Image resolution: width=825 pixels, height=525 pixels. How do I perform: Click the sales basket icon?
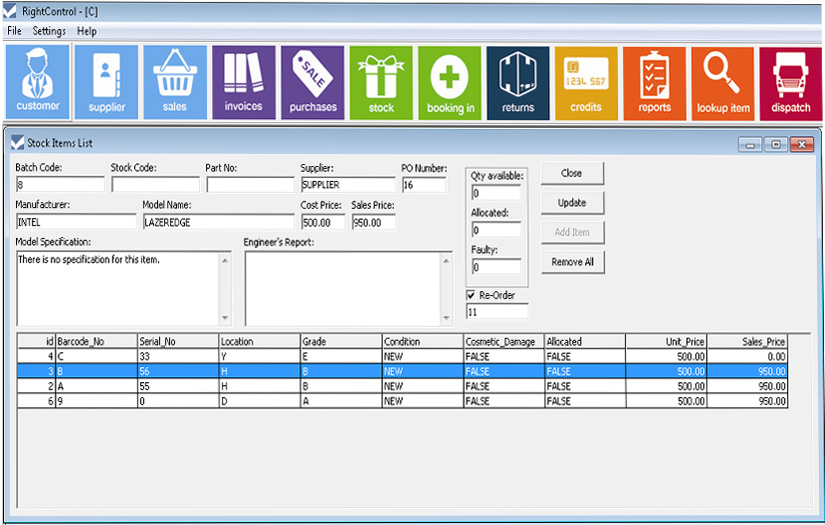[x=175, y=82]
